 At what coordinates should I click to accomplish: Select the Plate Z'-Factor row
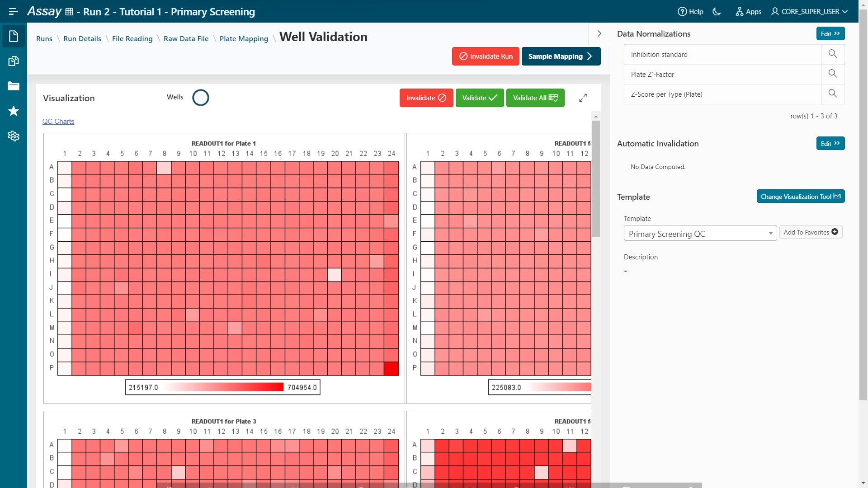point(722,75)
